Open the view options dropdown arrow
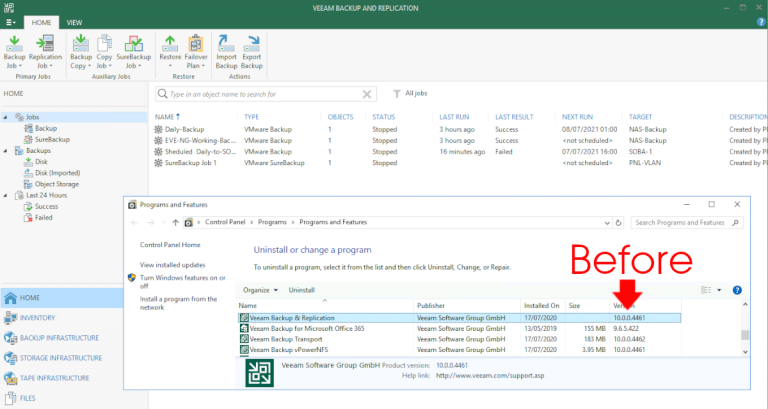 (719, 290)
